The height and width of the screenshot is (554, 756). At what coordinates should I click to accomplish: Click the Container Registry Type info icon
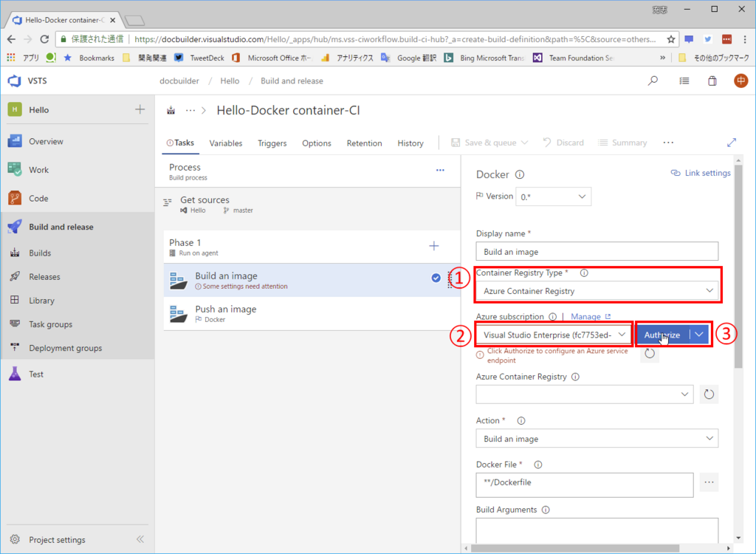click(x=584, y=273)
